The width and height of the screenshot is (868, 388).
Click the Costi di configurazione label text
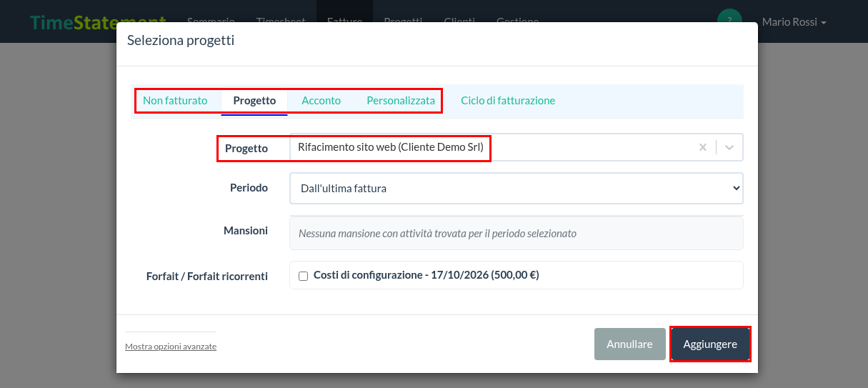[x=426, y=275]
